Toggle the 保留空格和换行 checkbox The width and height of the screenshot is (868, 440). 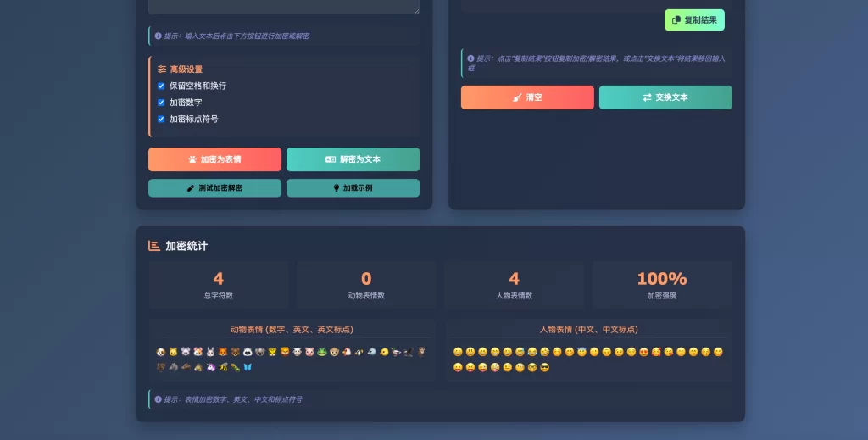pos(161,86)
